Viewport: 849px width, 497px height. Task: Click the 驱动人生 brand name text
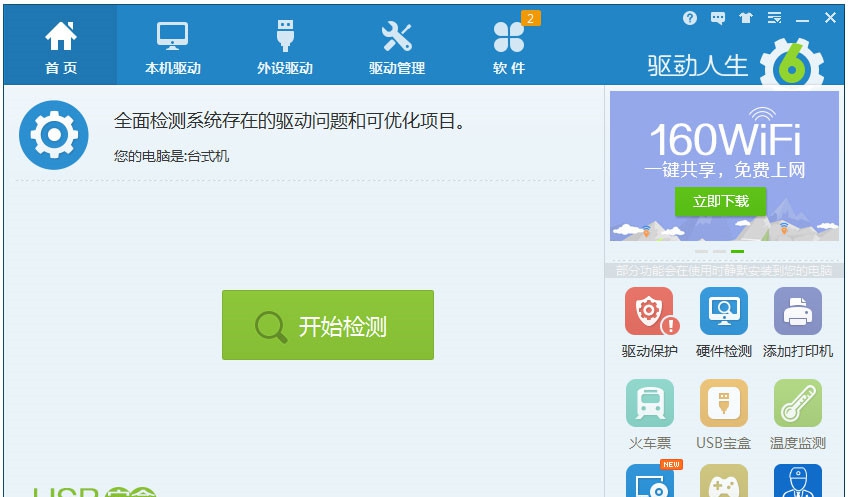697,66
